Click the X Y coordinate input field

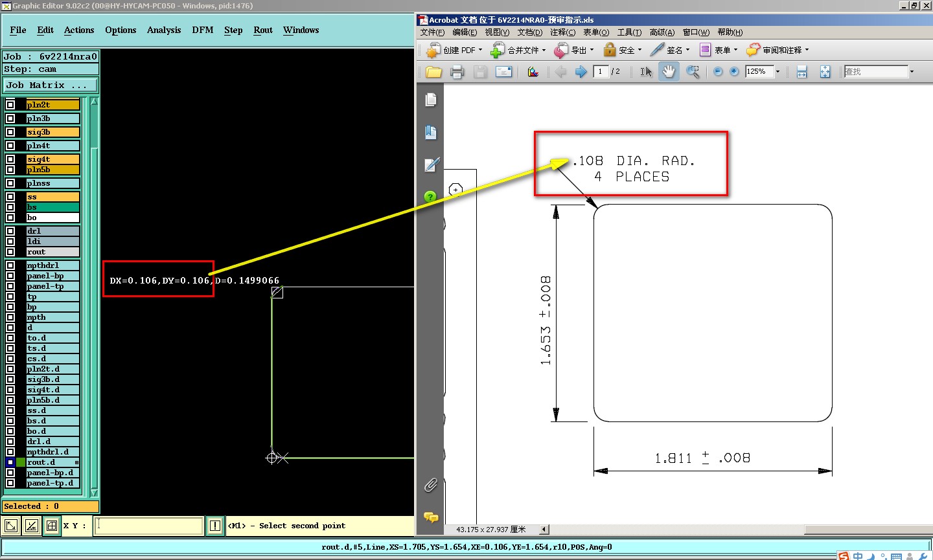(149, 526)
